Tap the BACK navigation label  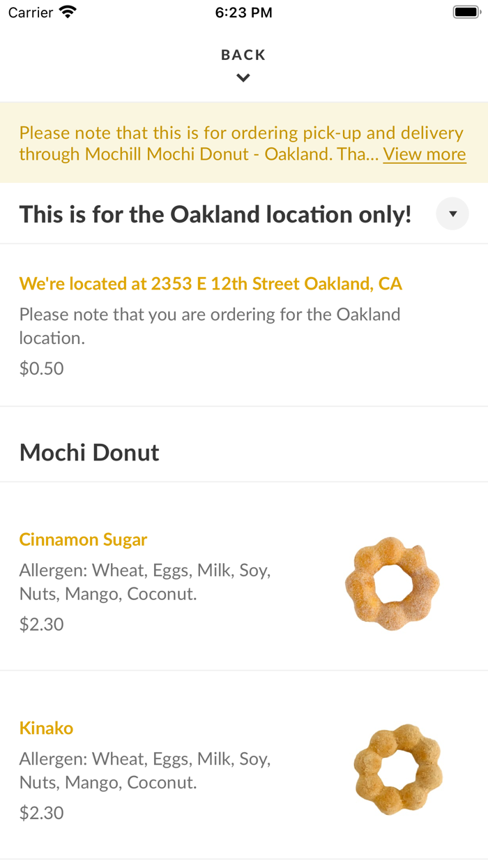click(243, 54)
